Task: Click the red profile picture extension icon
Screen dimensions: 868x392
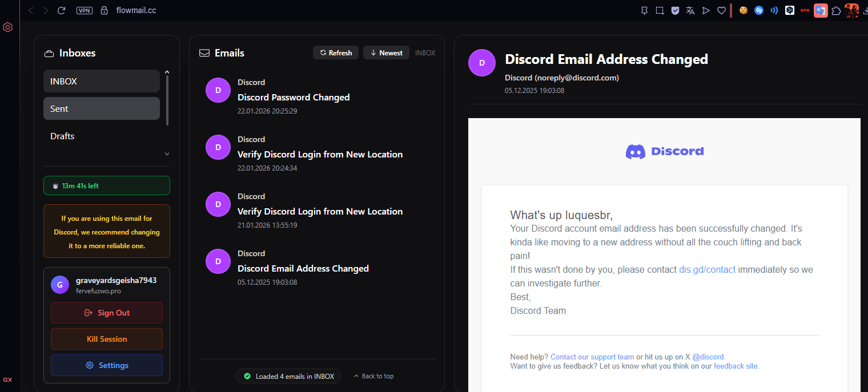Action: coord(851,10)
